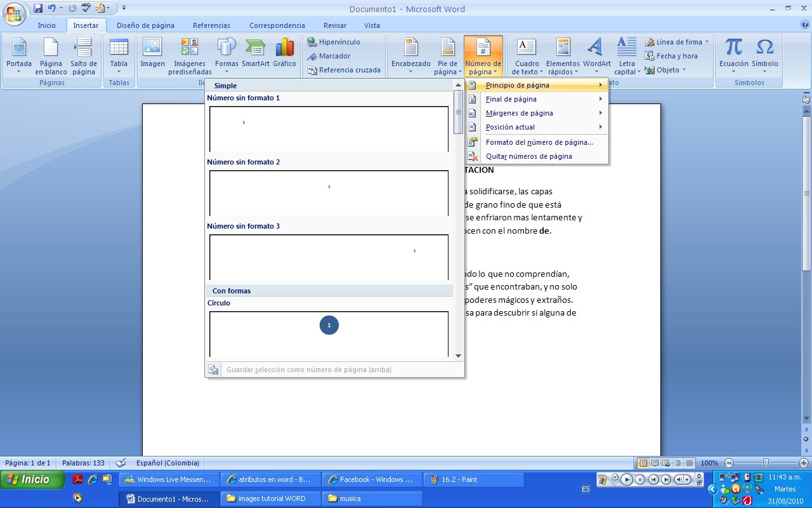This screenshot has height=508, width=812.
Task: Open the Tabla dropdown
Action: [x=119, y=56]
